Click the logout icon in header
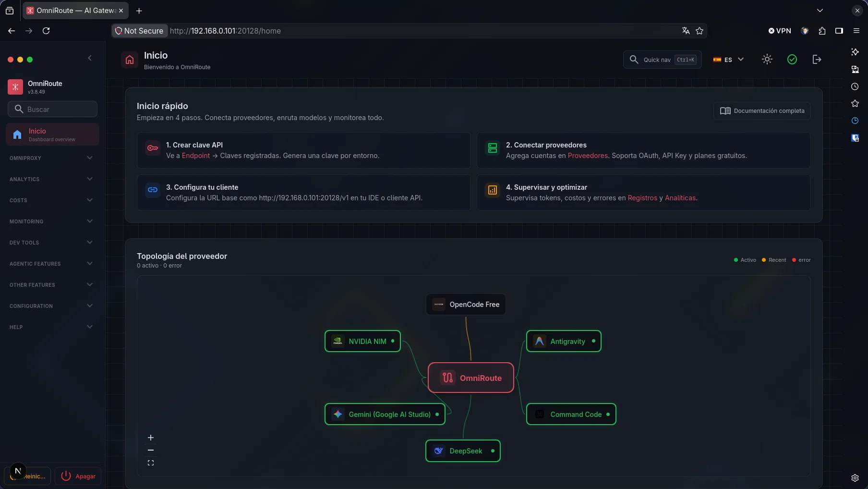 [817, 59]
